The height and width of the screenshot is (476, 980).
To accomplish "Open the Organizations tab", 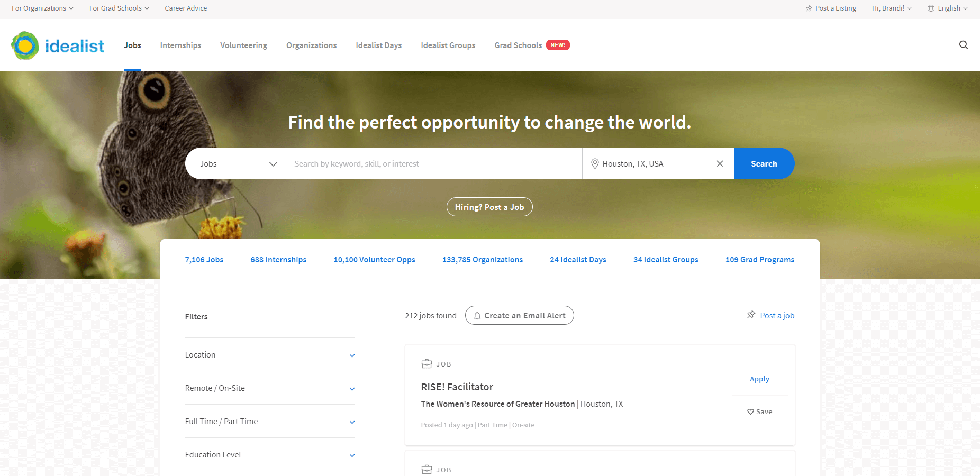I will [311, 45].
